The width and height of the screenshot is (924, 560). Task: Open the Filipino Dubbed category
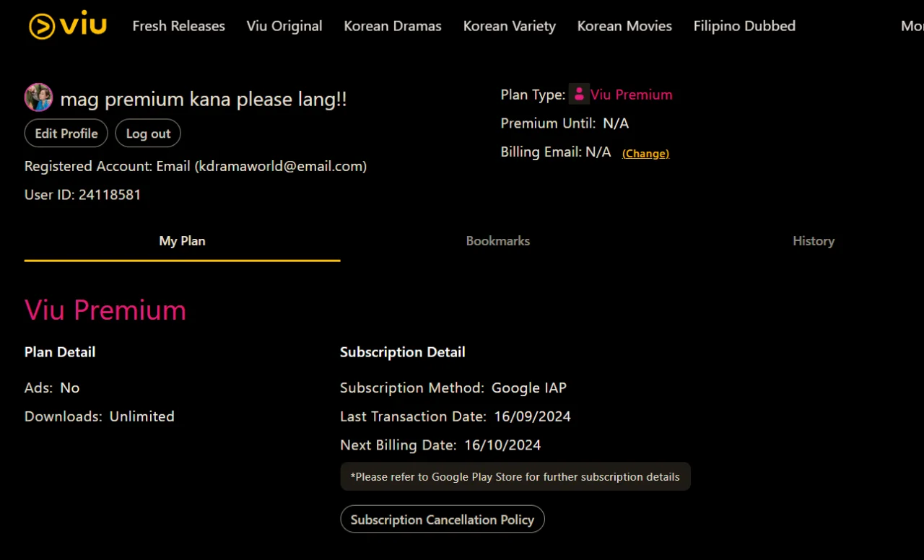click(x=744, y=26)
